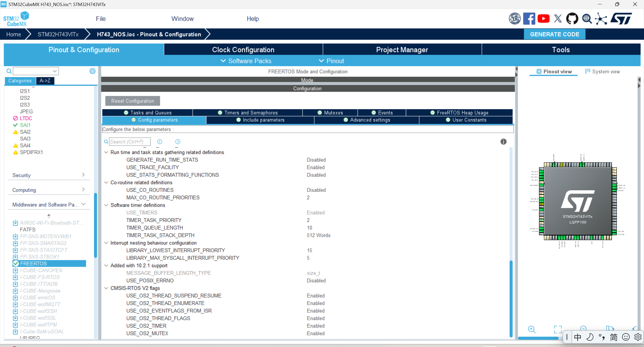Go to Home breadcrumb
The width and height of the screenshot is (644, 347).
click(14, 34)
